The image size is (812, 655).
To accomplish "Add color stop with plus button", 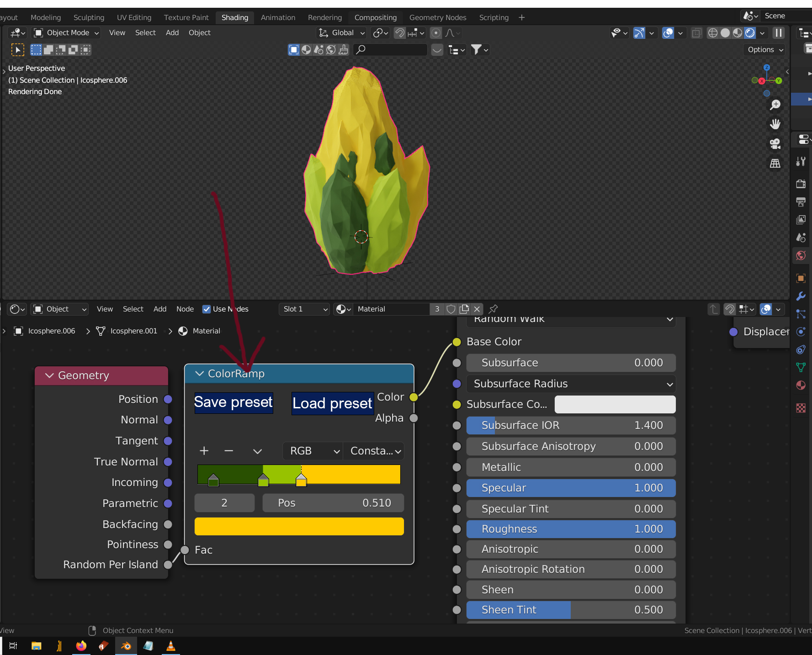I will pos(204,451).
